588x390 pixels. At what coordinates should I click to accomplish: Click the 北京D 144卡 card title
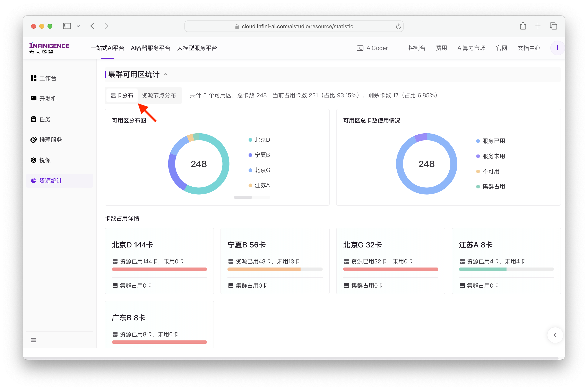point(132,245)
